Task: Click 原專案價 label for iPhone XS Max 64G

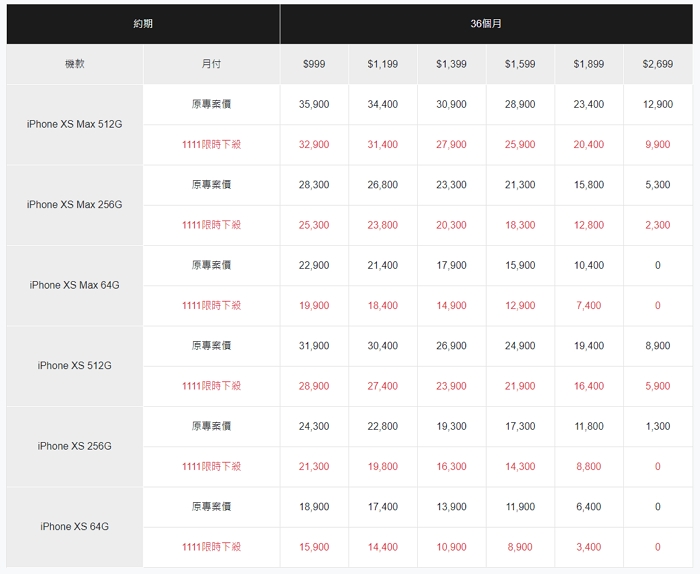Action: (211, 266)
